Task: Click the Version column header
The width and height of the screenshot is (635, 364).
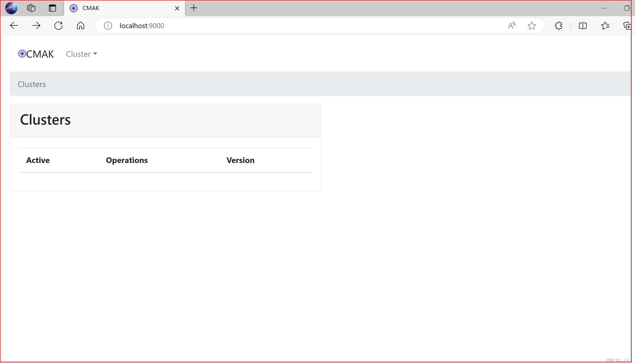Action: click(x=241, y=160)
